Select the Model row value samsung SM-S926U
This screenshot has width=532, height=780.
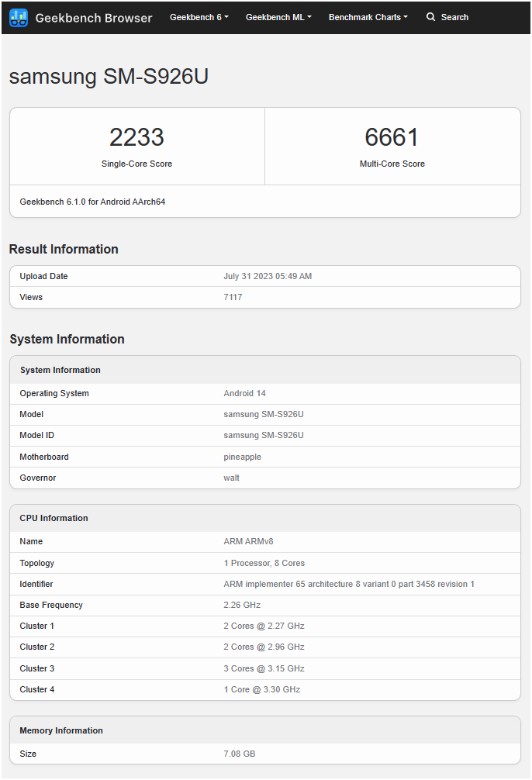coord(264,414)
